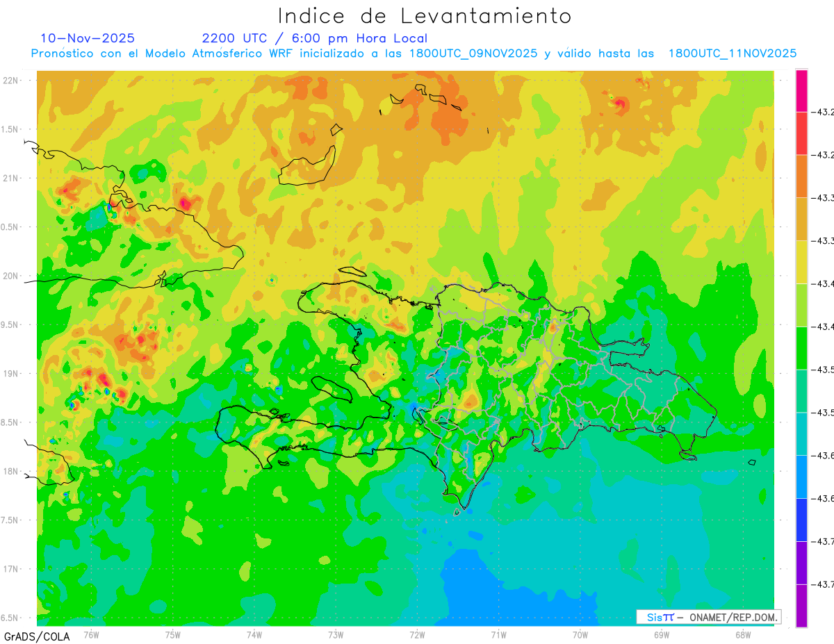Click the 76W longitude label

pos(91,634)
